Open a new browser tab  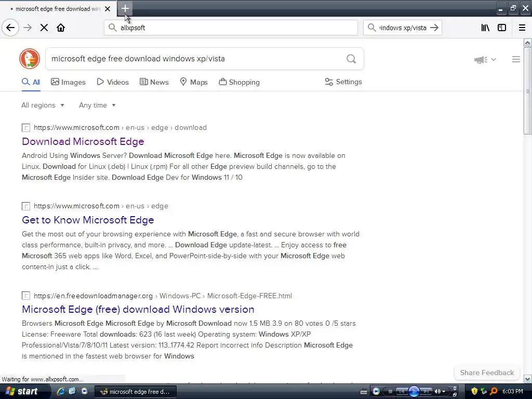tap(125, 8)
